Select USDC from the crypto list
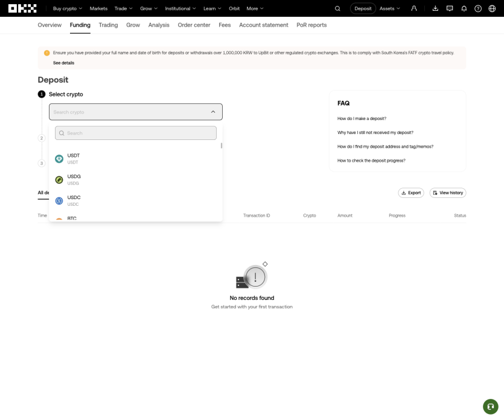This screenshot has width=504, height=420. 136,201
